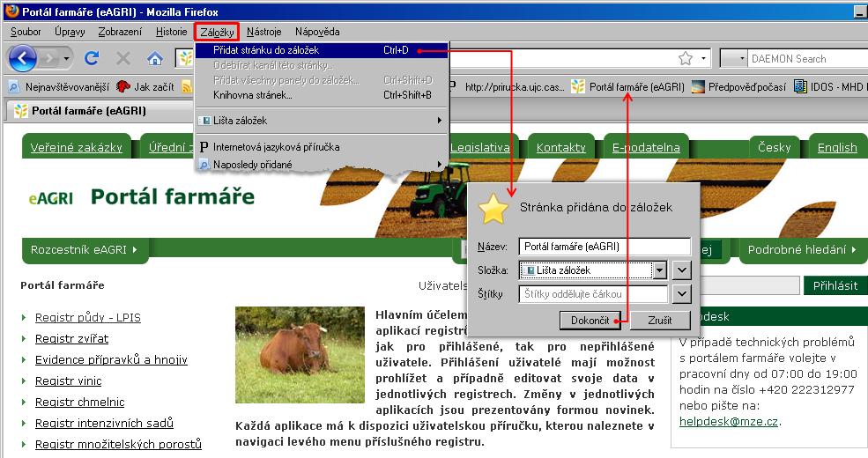The width and height of the screenshot is (868, 458).
Task: Open the Nápověda menu
Action: tap(317, 32)
